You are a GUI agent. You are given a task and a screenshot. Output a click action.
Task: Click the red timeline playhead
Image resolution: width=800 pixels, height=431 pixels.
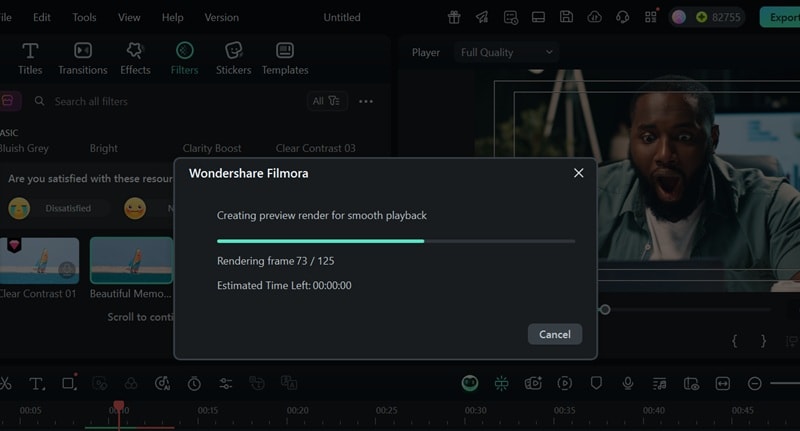pos(118,406)
